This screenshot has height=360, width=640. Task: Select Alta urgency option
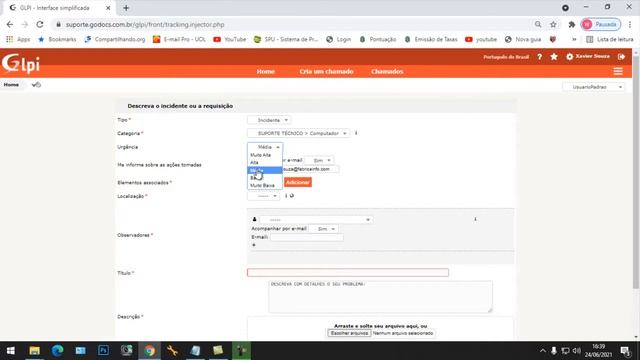pyautogui.click(x=265, y=162)
